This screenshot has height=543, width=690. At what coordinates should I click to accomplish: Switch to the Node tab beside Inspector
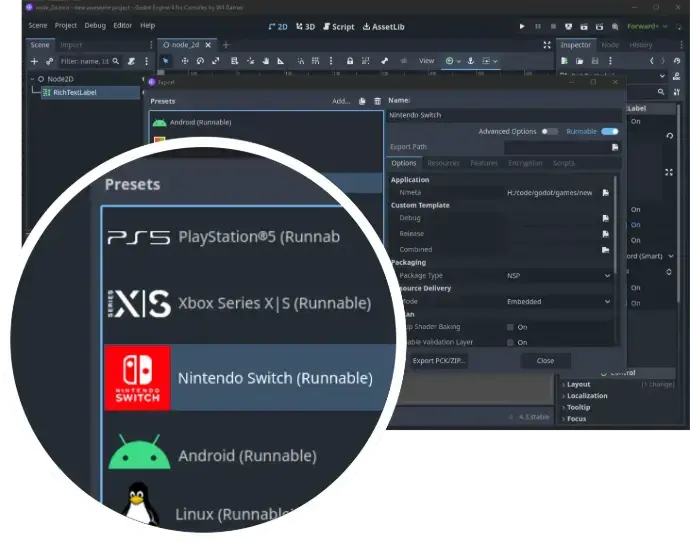(610, 45)
